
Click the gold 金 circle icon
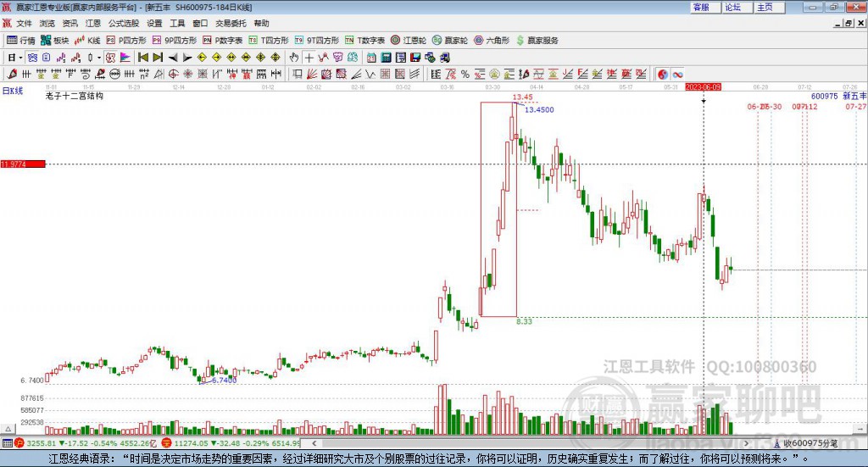pos(494,74)
